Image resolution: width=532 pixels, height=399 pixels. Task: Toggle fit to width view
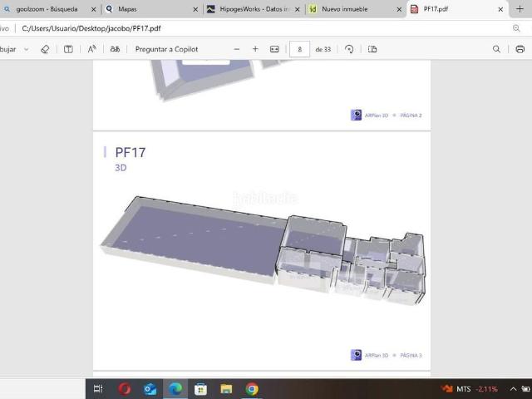(x=274, y=49)
